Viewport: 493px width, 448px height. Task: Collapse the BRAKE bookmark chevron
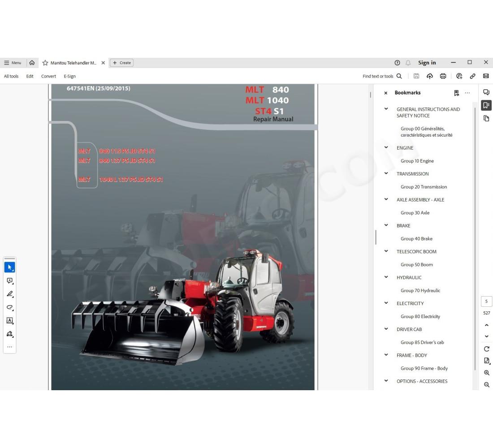click(x=386, y=225)
